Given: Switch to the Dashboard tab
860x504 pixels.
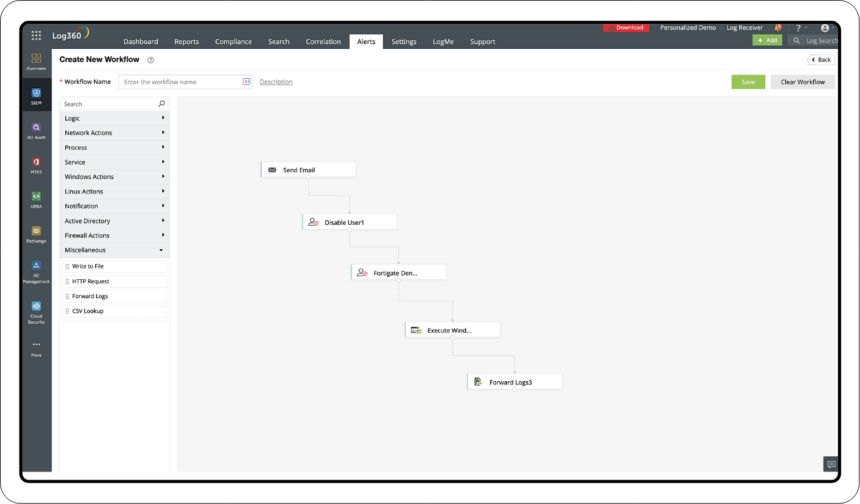Looking at the screenshot, I should tap(141, 41).
